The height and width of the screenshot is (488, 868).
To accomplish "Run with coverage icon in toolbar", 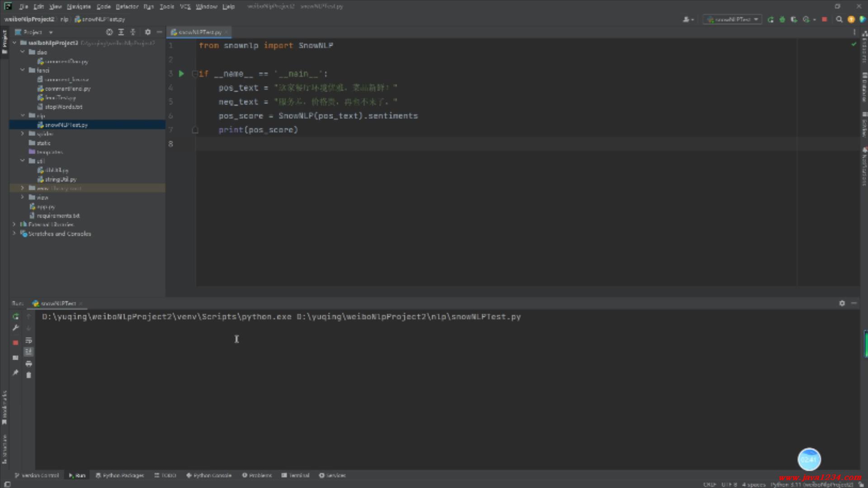I will pos(794,19).
